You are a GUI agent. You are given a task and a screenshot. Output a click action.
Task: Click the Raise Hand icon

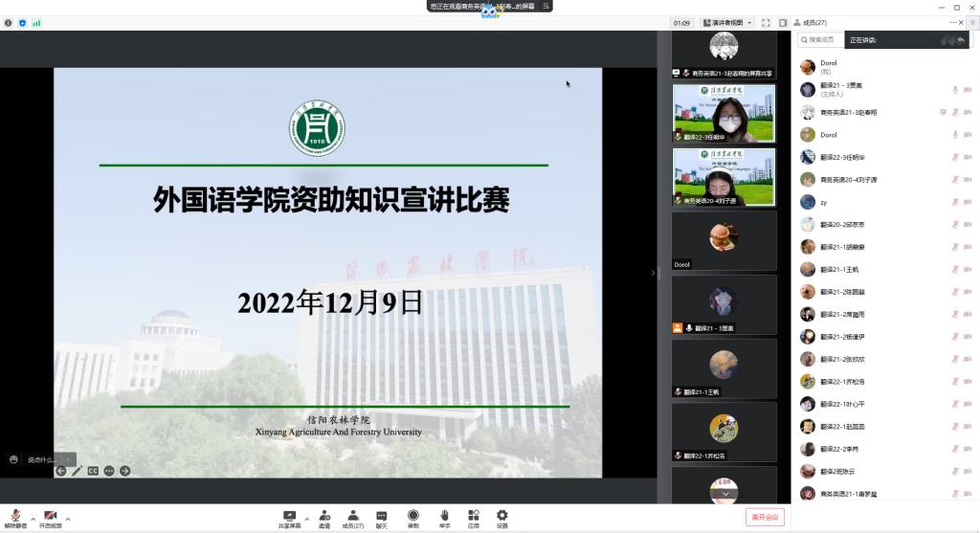444,518
